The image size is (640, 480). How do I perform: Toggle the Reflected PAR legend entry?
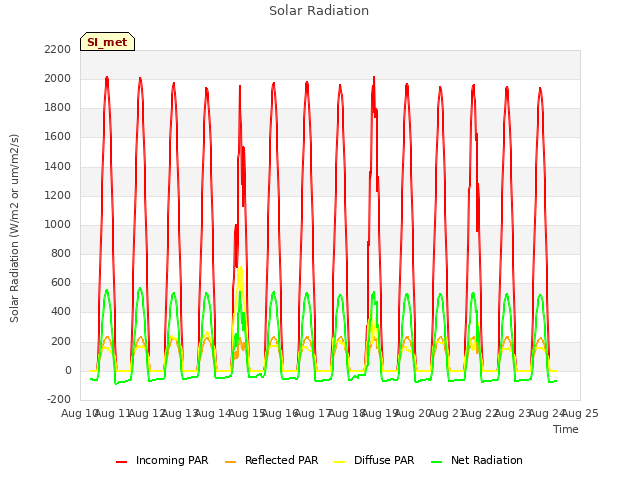coord(271,460)
